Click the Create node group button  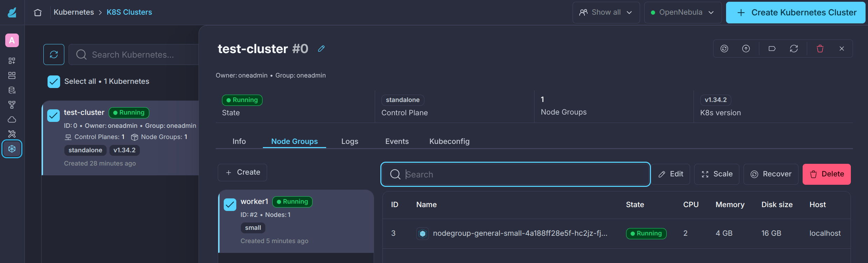[242, 173]
